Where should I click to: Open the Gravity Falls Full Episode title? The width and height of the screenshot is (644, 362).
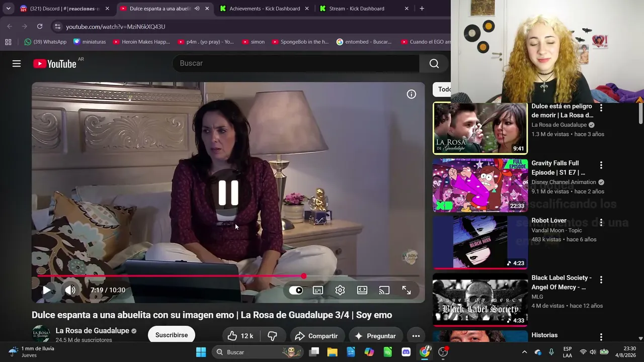[558, 168]
